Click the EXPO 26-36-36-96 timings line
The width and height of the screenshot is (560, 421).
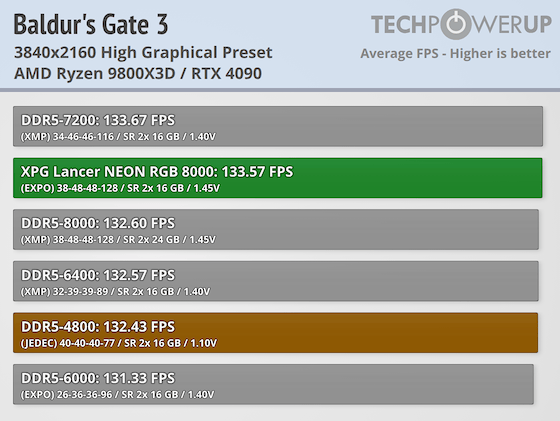118,395
